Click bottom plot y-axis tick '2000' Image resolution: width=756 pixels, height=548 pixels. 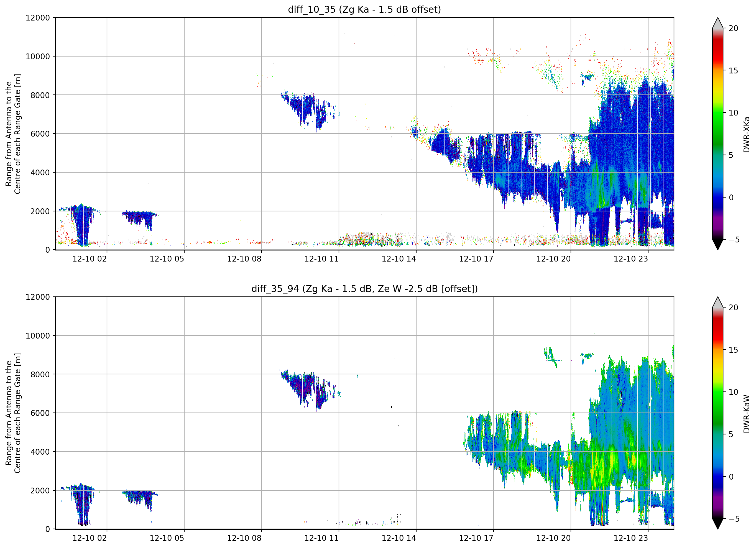click(40, 491)
